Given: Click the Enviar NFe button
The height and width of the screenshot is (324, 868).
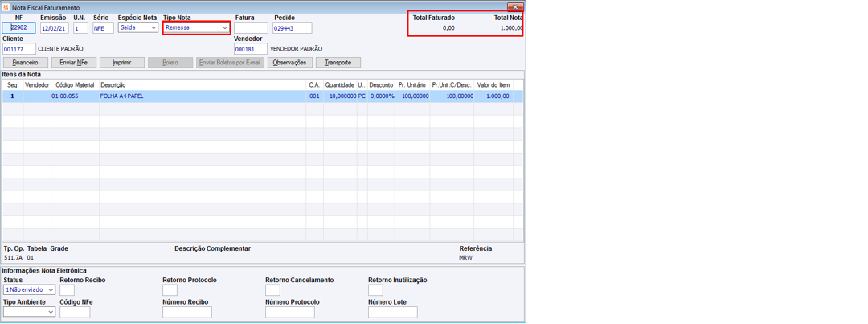Looking at the screenshot, I should click(x=74, y=63).
